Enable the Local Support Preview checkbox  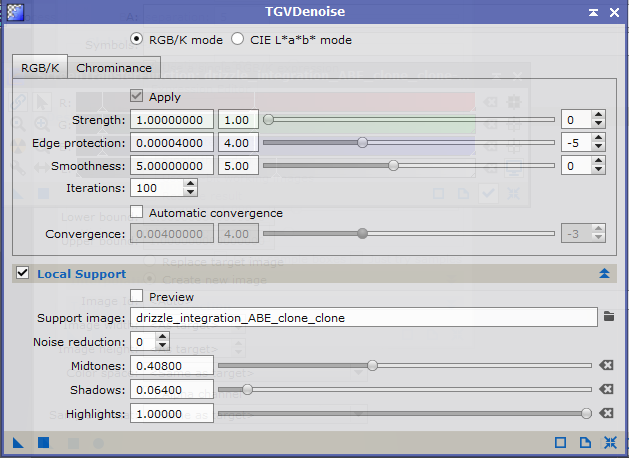click(x=137, y=296)
